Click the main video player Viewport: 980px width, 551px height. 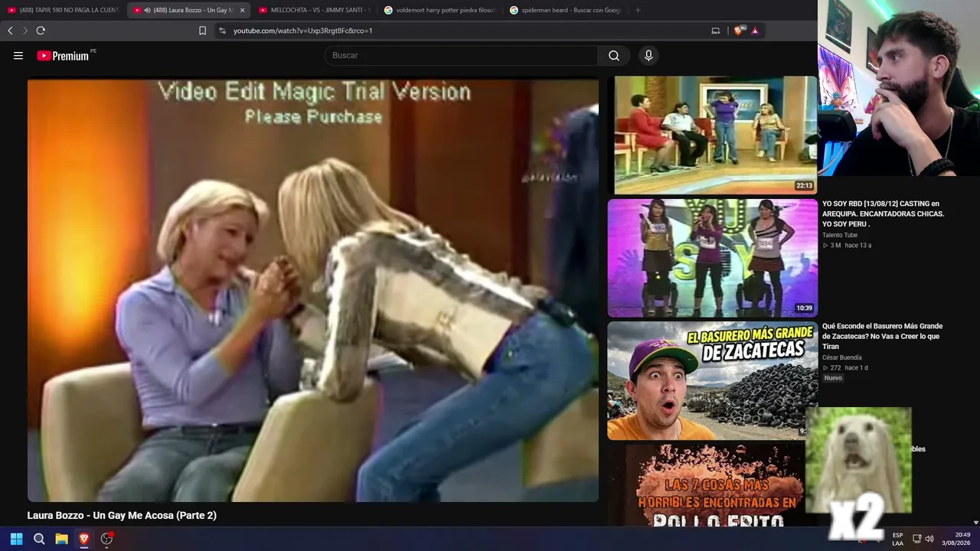[x=313, y=291]
